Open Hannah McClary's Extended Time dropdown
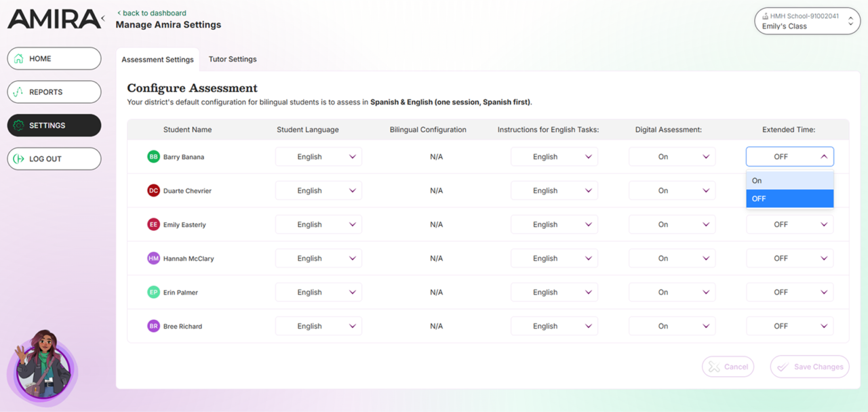The image size is (868, 412). [789, 258]
